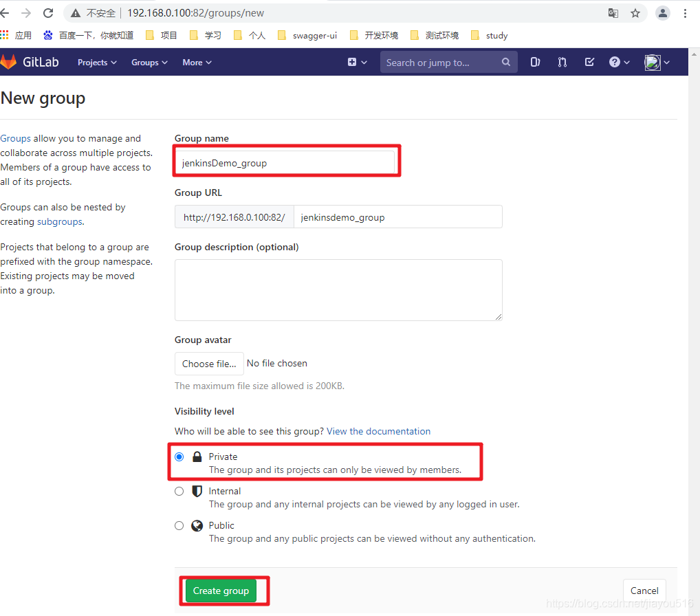Open the Help question mark menu
This screenshot has width=700, height=616.
pyautogui.click(x=614, y=62)
